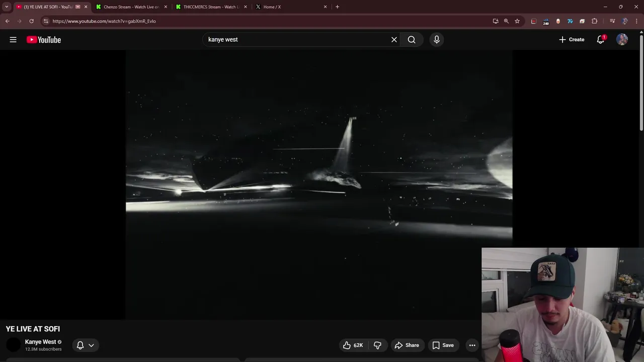Viewport: 644px width, 362px height.
Task: Expand the subscription notification chevron
Action: [x=91, y=345]
